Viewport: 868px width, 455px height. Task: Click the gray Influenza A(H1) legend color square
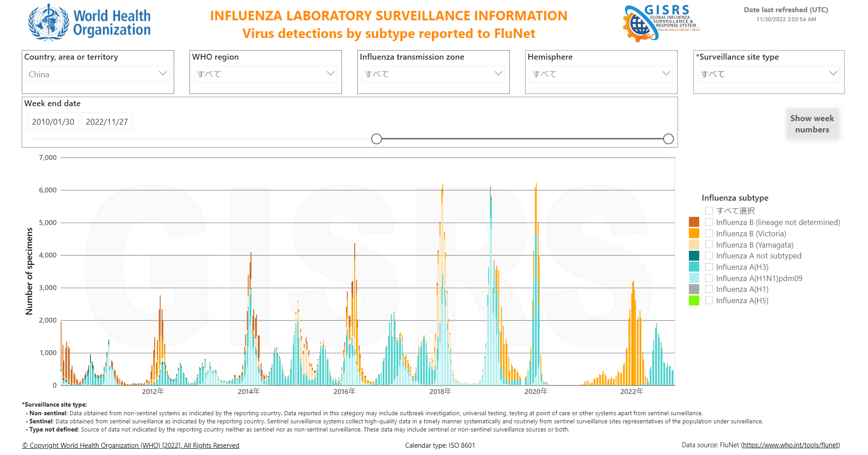click(694, 289)
